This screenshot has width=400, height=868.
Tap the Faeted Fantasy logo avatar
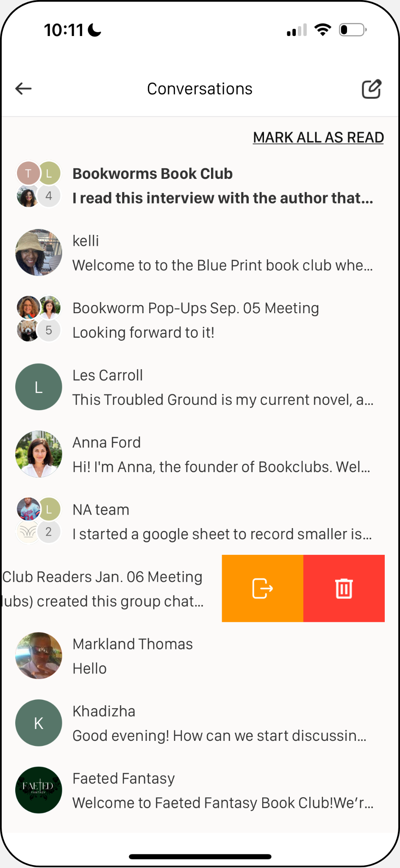tap(39, 790)
